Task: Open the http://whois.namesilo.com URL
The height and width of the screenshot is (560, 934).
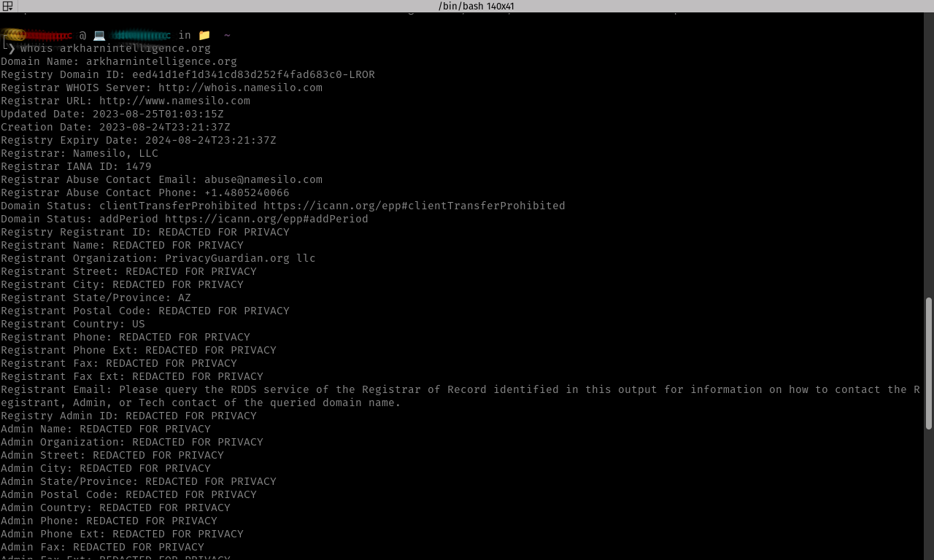Action: click(x=240, y=87)
